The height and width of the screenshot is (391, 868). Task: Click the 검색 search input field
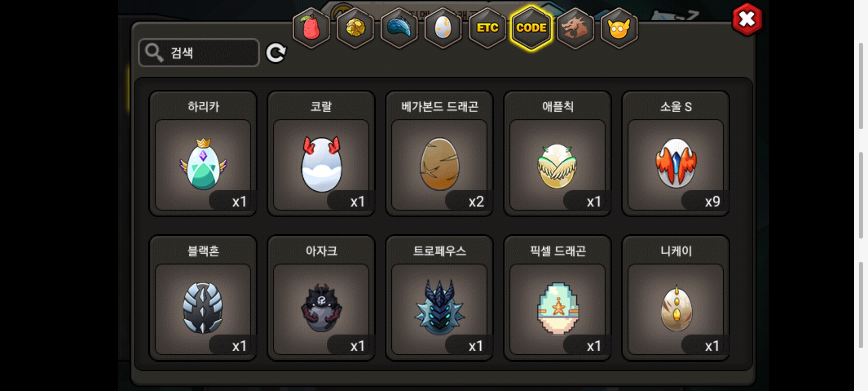(199, 53)
